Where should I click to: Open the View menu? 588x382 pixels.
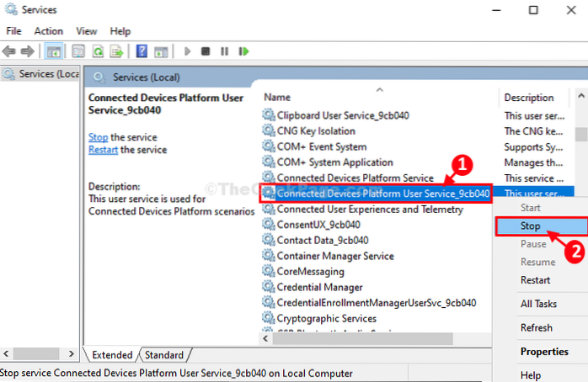87,31
